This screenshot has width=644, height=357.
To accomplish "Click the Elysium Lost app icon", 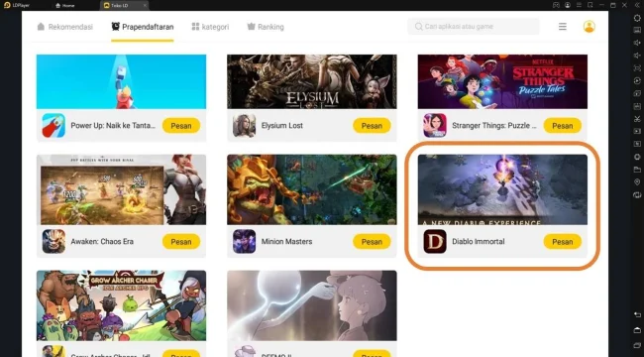I will coord(244,125).
